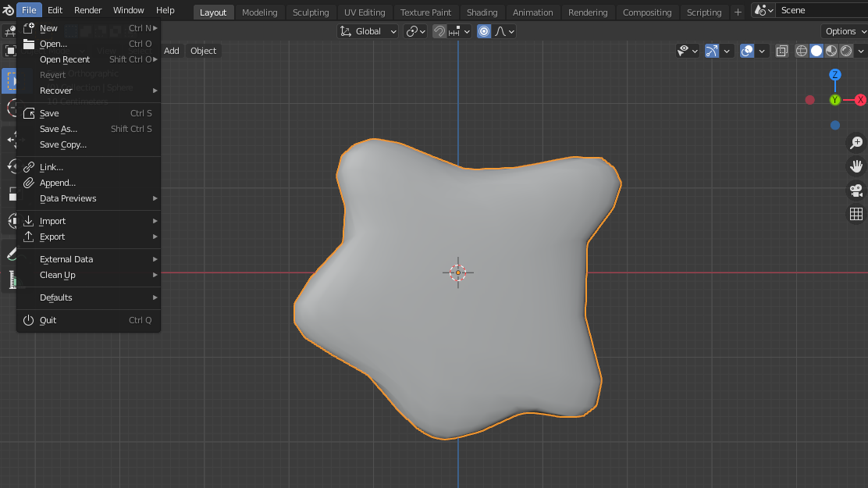The height and width of the screenshot is (488, 868).
Task: Select Solid viewport shading
Action: 816,51
